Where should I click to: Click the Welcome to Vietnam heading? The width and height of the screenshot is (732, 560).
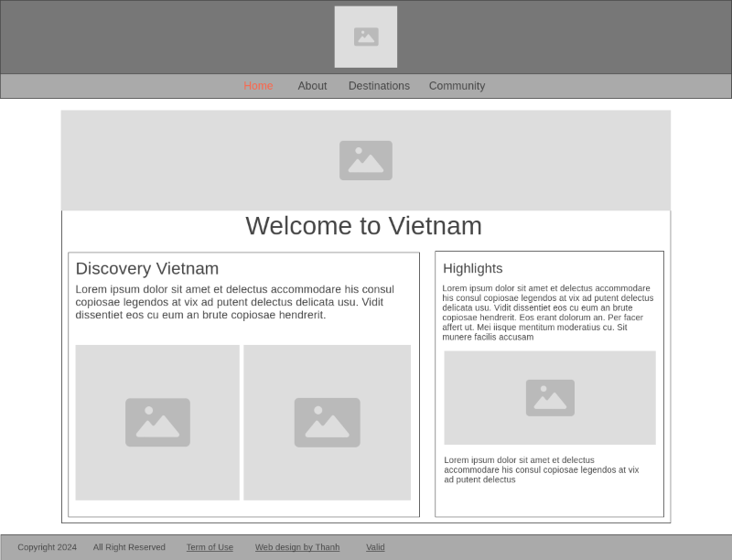tap(365, 226)
